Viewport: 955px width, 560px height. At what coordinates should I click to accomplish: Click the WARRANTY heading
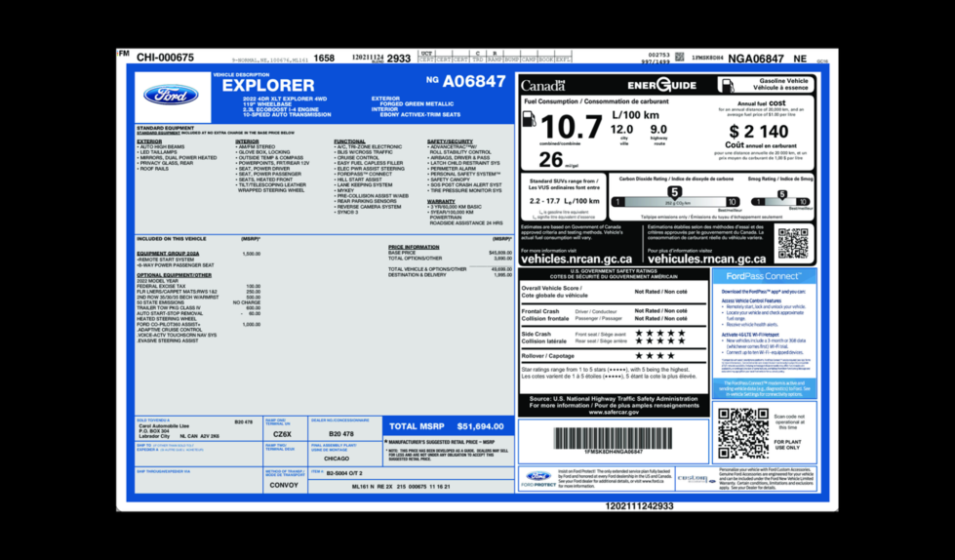[x=441, y=201]
